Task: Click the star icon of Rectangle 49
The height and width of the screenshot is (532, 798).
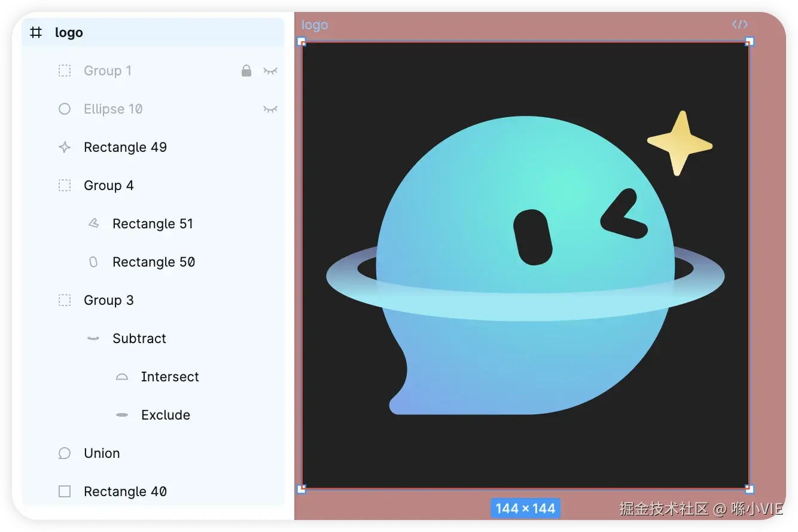Action: pyautogui.click(x=65, y=147)
